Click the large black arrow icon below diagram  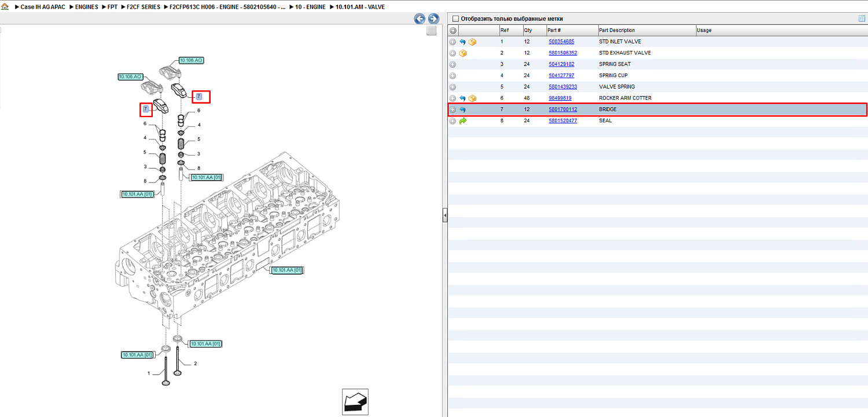[x=355, y=402]
